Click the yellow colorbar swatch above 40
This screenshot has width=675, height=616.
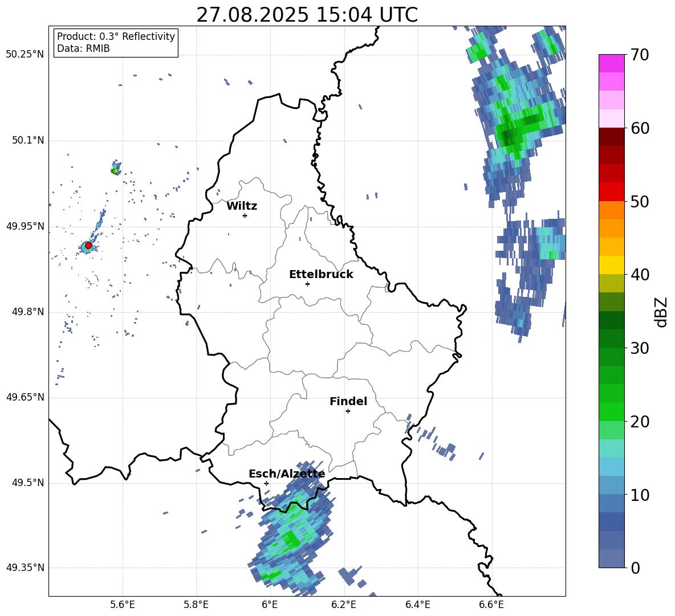coord(612,265)
